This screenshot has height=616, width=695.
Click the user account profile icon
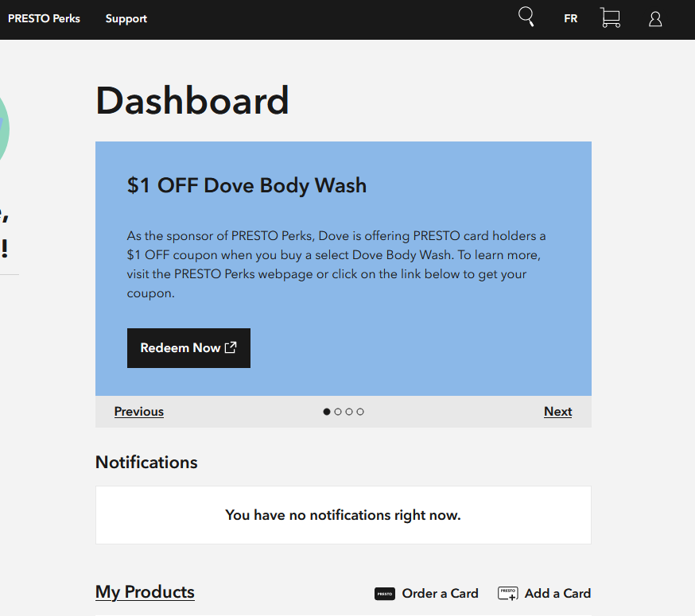point(655,19)
